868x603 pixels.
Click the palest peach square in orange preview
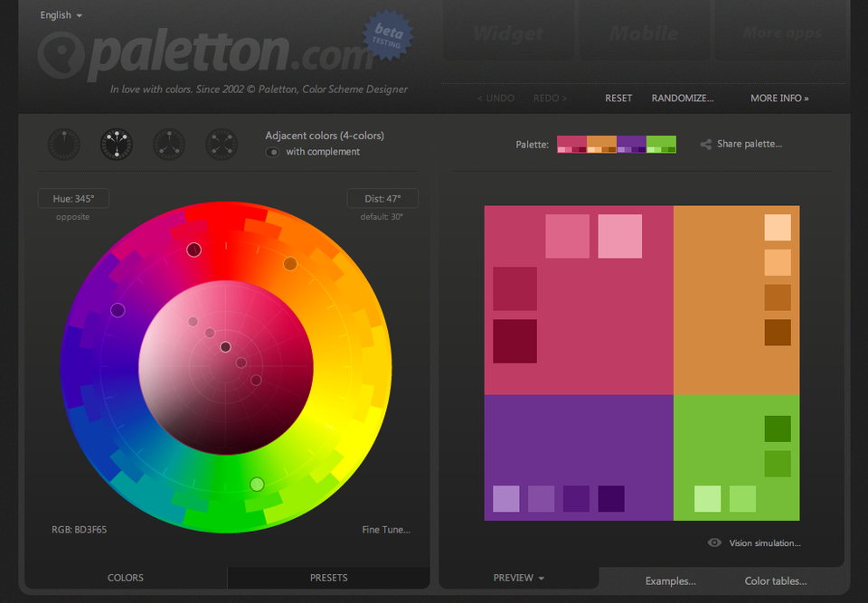[778, 228]
